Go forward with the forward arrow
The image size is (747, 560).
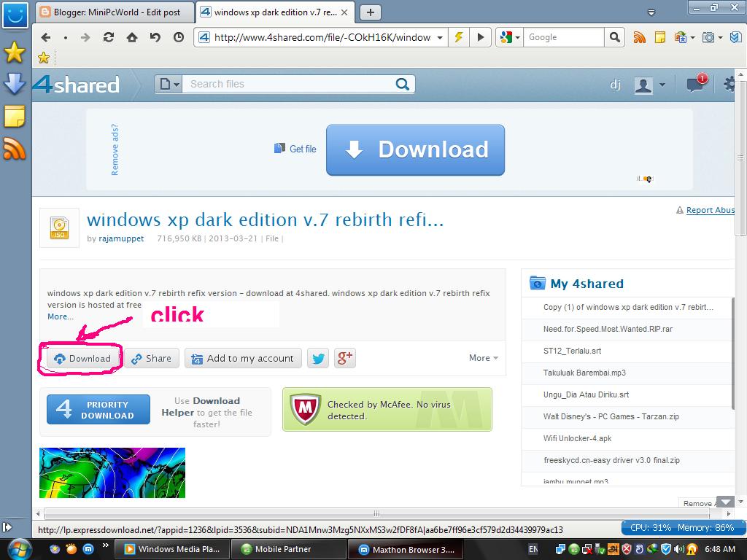point(85,37)
